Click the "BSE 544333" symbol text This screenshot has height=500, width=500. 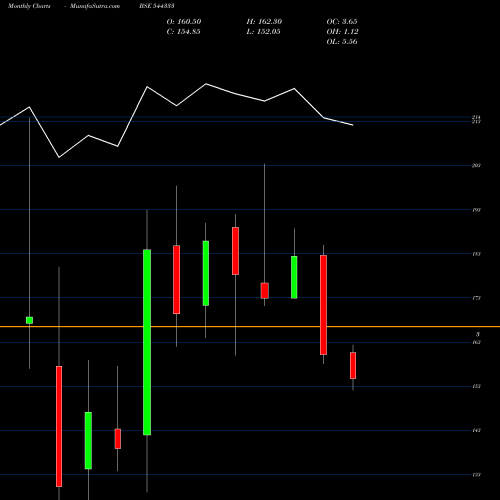[157, 6]
